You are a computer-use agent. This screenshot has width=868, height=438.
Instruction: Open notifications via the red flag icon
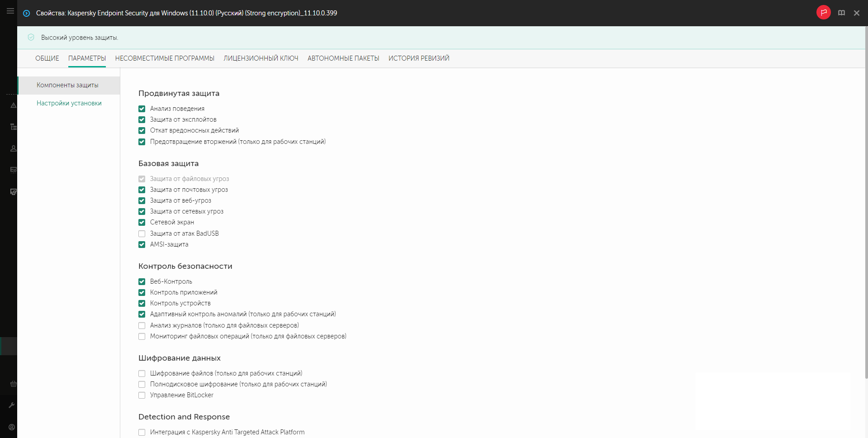[x=823, y=12]
